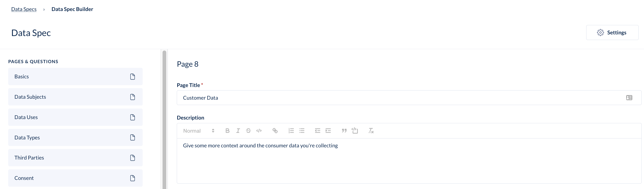Open the Normal text style dropdown
Viewport: 644px width, 189px height.
[x=199, y=131]
